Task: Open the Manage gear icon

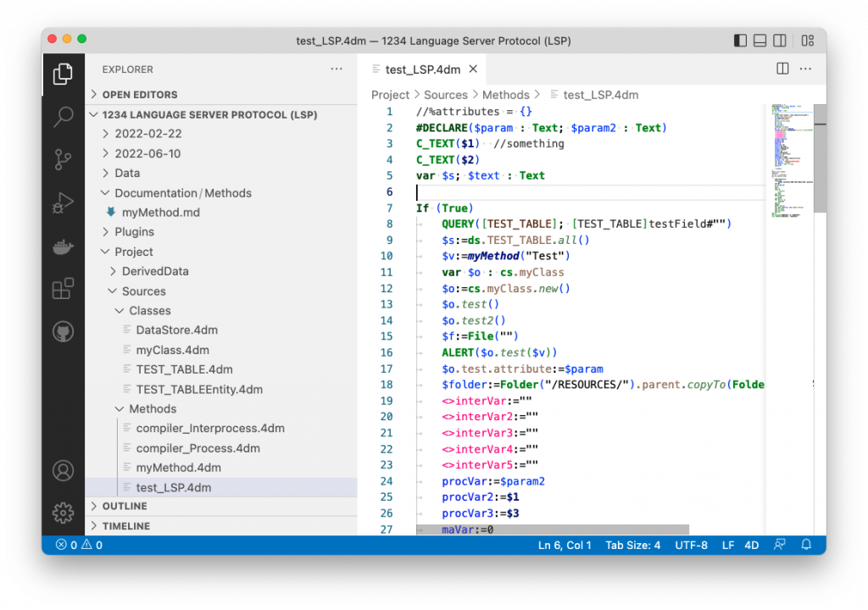Action: pos(63,513)
